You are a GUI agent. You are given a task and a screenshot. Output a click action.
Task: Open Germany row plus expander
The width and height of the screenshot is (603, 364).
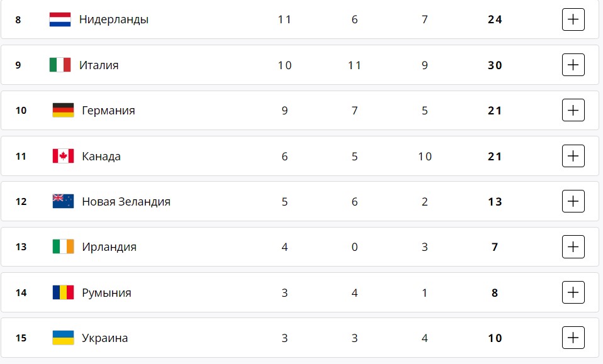click(x=573, y=110)
